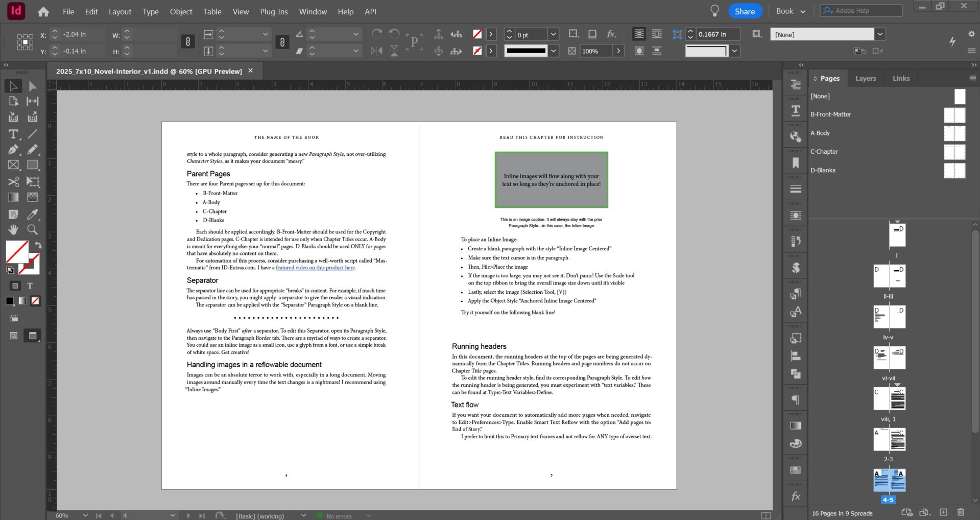Select the Type tool

(13, 134)
